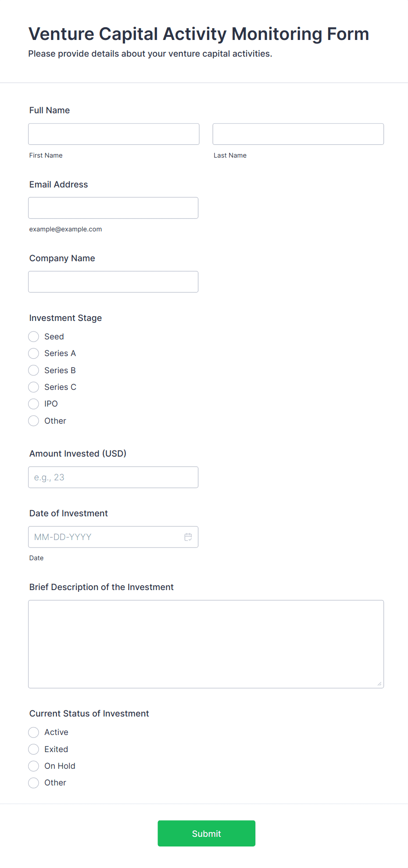The image size is (408, 868).
Task: Choose Other under Current Status
Action: (x=34, y=783)
